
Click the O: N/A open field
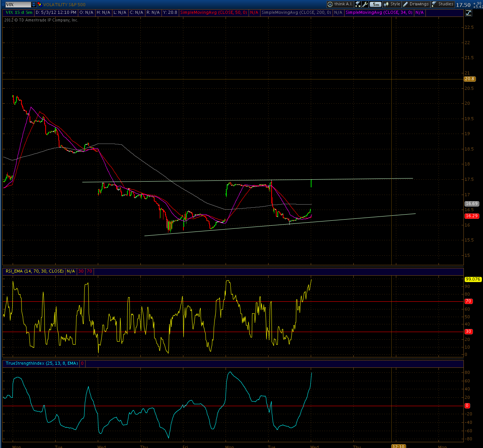[x=86, y=13]
